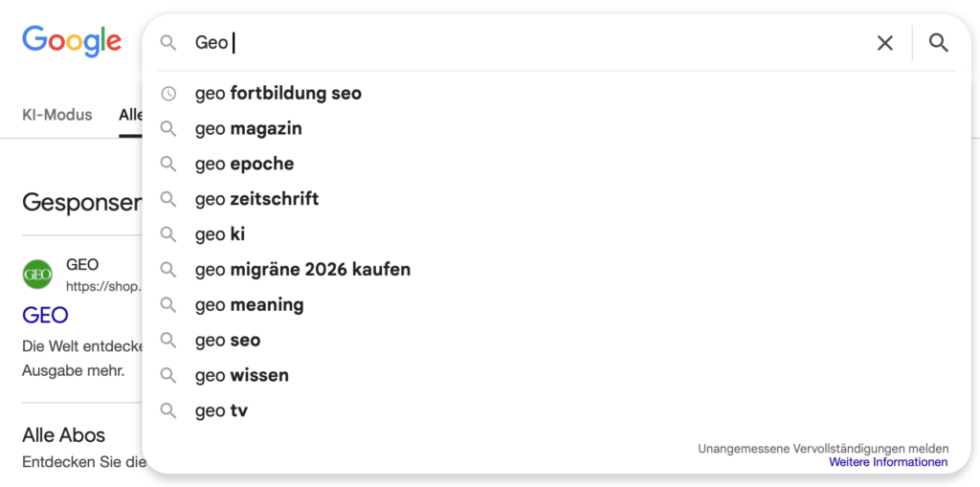Choose the 'geo epoche' suggestion
The height and width of the screenshot is (487, 980).
244,164
